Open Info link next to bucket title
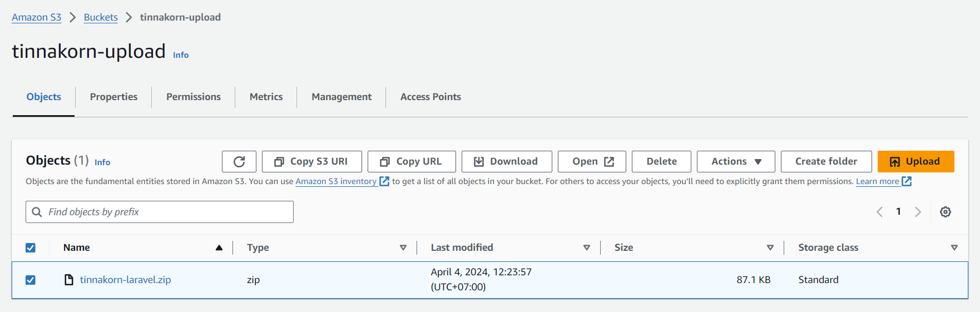The height and width of the screenshot is (312, 980). click(x=181, y=55)
